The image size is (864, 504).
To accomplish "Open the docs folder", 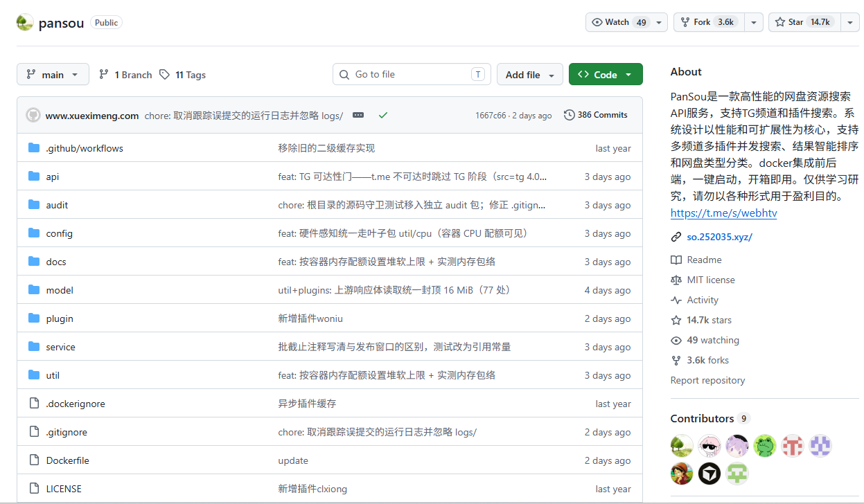I will 56,262.
